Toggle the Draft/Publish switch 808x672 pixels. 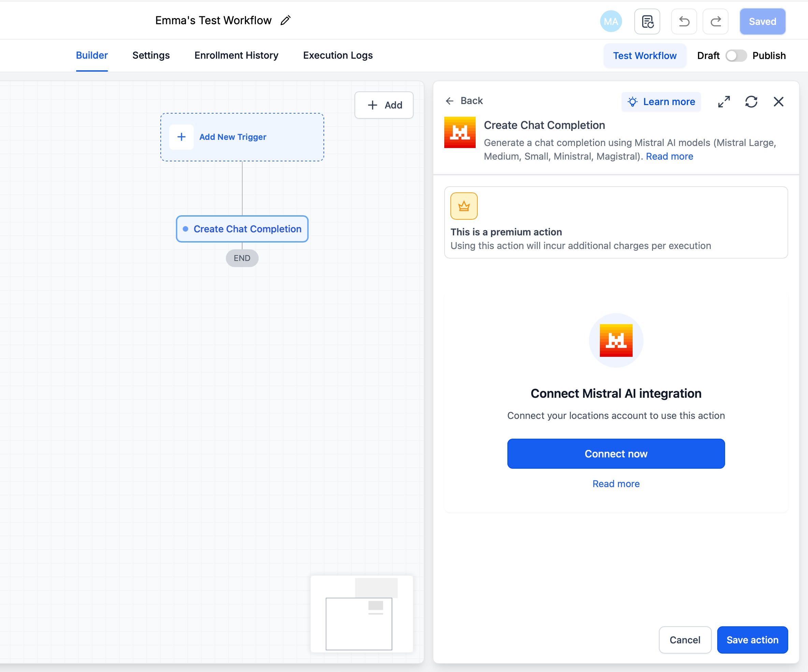[x=736, y=56]
